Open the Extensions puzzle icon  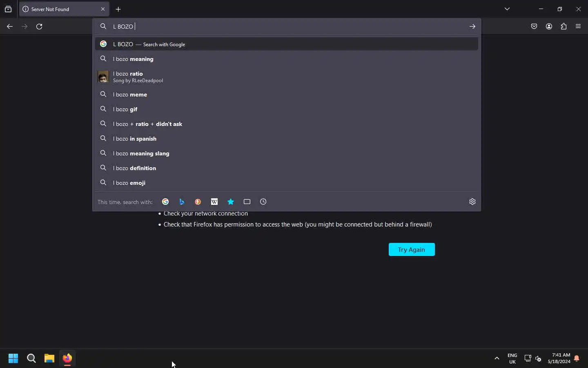(x=563, y=27)
